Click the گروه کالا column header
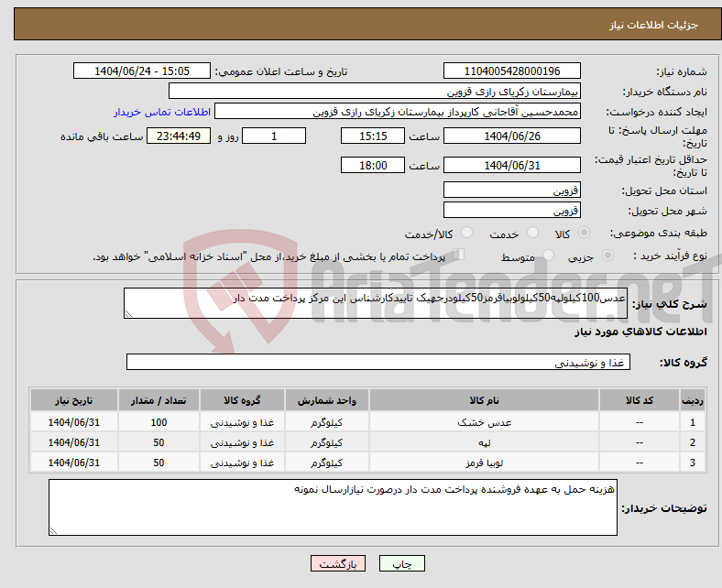The image size is (722, 588). (x=242, y=400)
